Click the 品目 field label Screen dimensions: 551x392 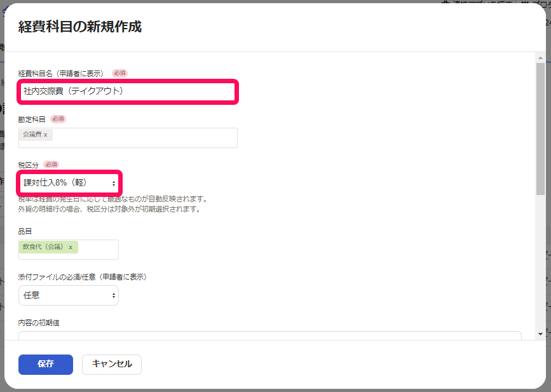[x=25, y=231]
